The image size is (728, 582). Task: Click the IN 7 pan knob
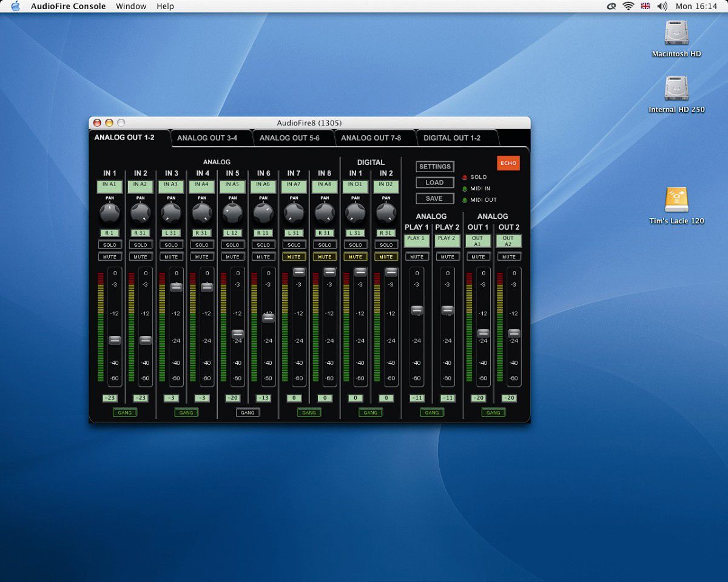tap(294, 213)
